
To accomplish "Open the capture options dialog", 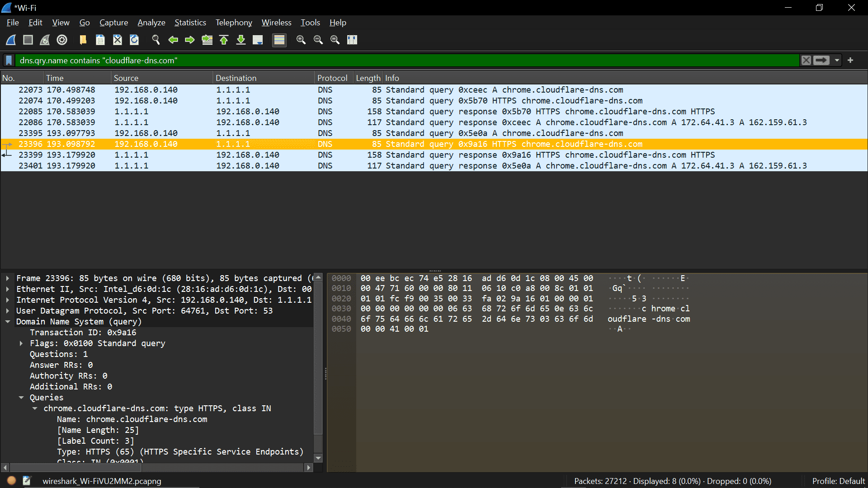I will [61, 40].
